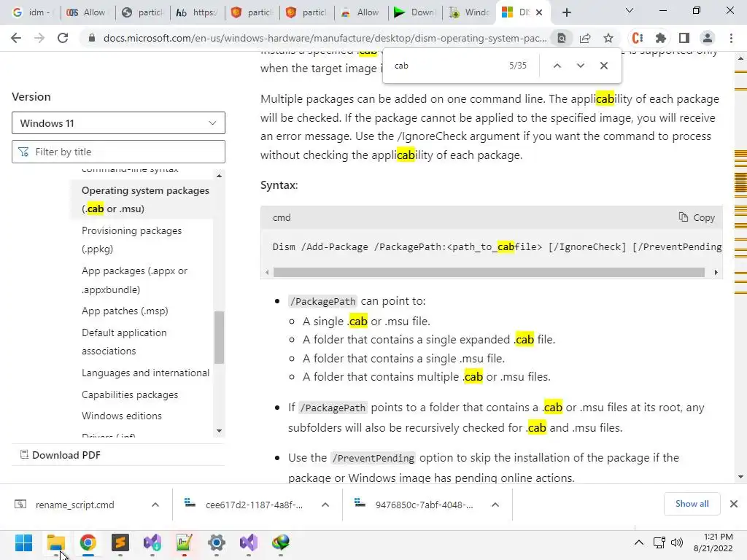Close the downloads bar
Image resolution: width=747 pixels, height=560 pixels.
click(x=734, y=504)
